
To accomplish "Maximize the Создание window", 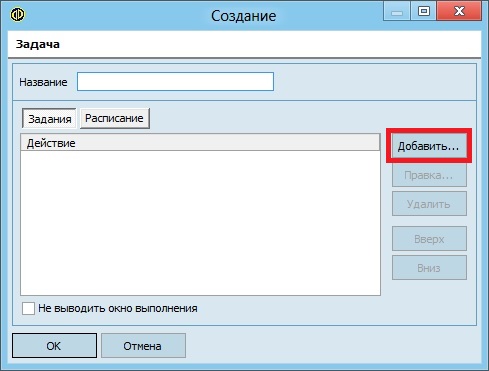I will (424, 11).
